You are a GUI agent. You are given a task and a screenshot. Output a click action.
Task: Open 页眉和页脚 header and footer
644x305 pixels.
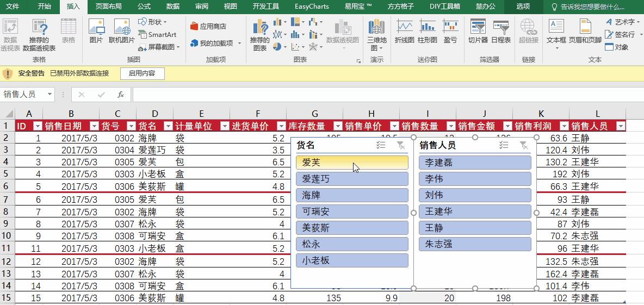point(585,32)
